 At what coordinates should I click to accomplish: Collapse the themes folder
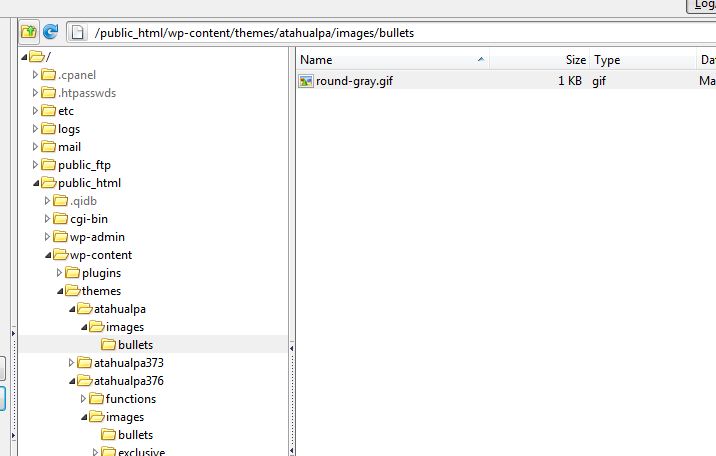[x=60, y=291]
